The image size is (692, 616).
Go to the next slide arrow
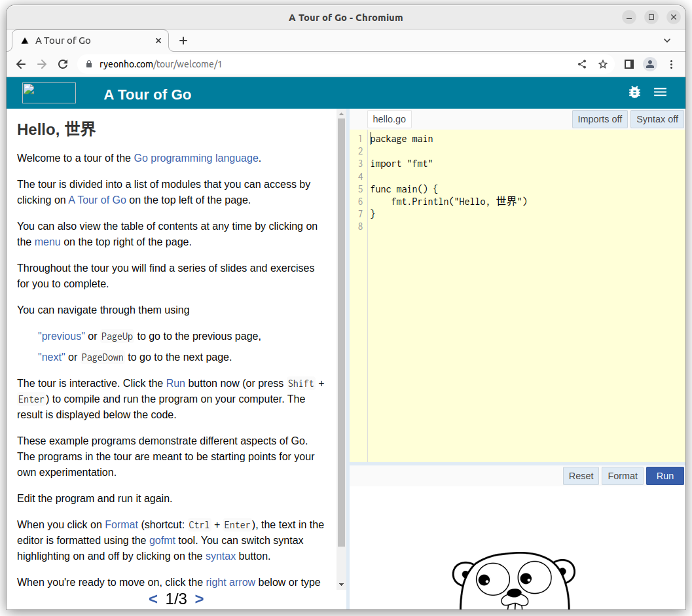(x=200, y=599)
